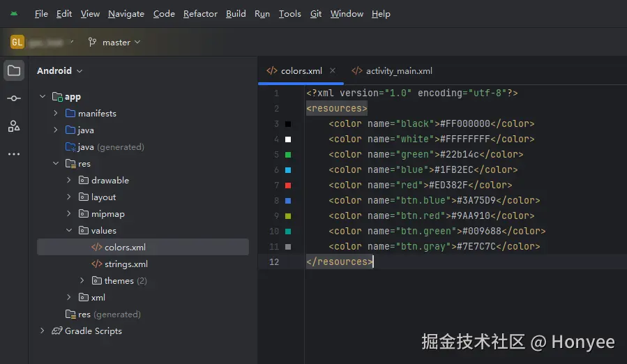Screen dimensions: 627x364
Task: Open the Build menu
Action: tap(236, 14)
